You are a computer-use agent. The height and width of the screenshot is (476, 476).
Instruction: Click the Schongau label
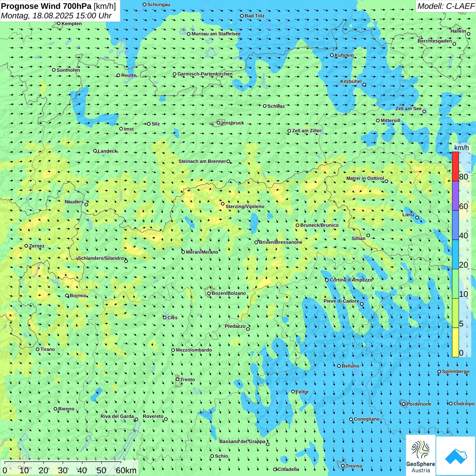click(159, 4)
